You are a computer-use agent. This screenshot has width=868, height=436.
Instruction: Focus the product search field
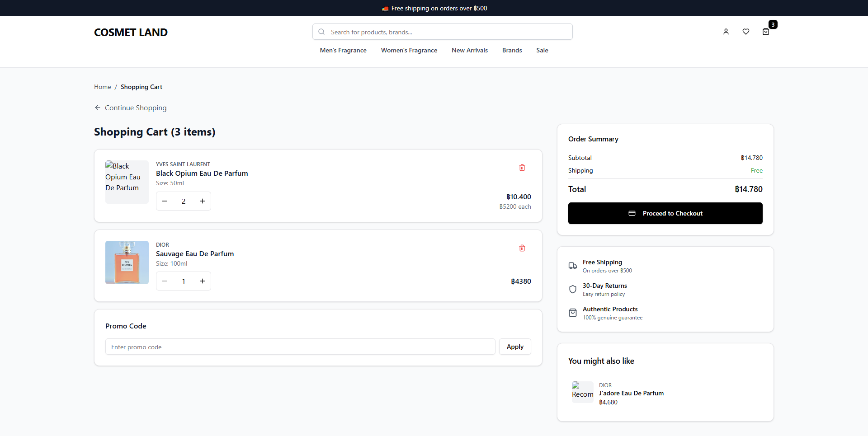(443, 32)
